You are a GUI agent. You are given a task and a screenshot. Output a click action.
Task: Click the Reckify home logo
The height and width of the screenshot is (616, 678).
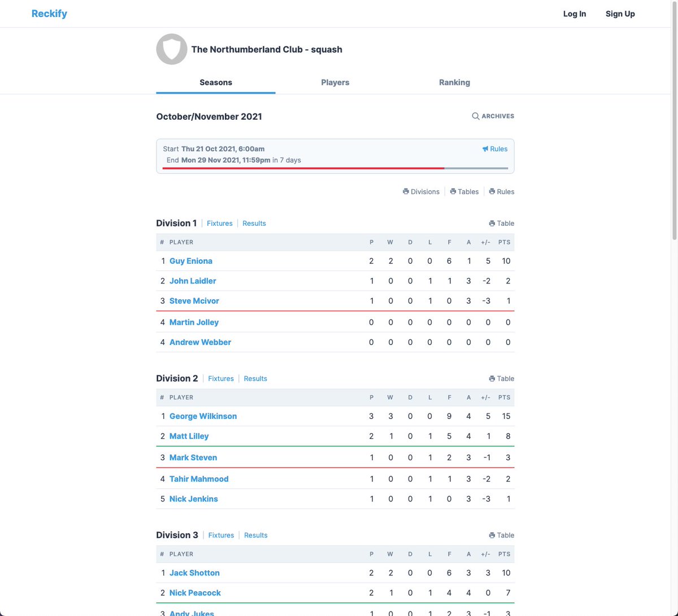pyautogui.click(x=49, y=13)
